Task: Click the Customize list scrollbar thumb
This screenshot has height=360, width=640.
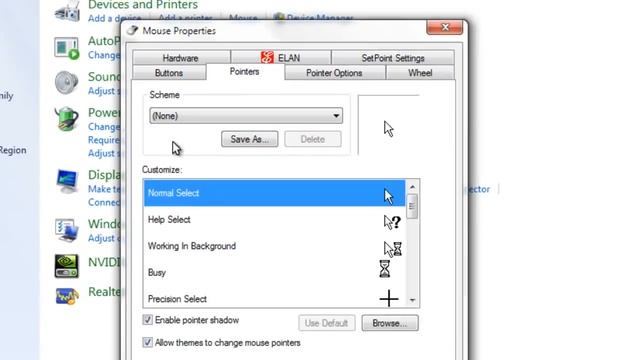Action: pyautogui.click(x=412, y=207)
